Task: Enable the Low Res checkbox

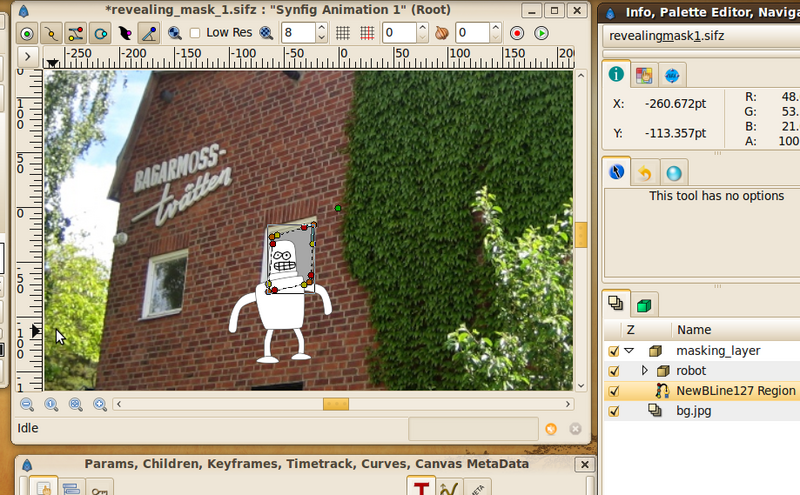Action: tap(195, 33)
